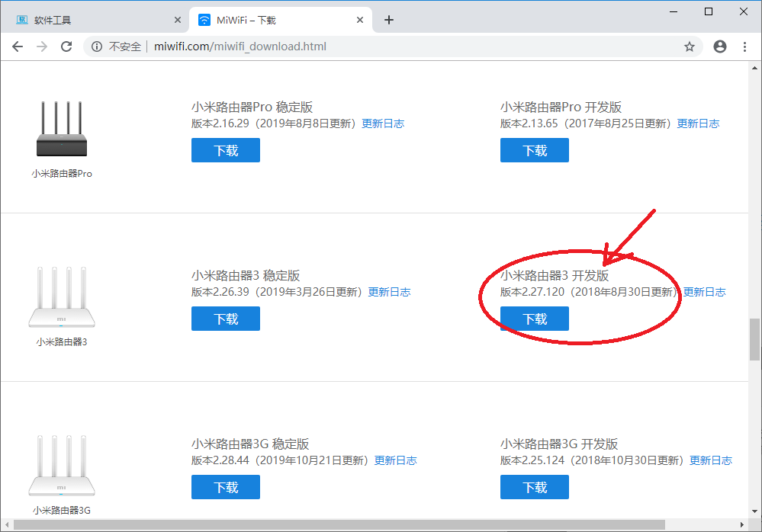The height and width of the screenshot is (532, 762).
Task: Click the horizontal scrollbar left arrow
Action: pyautogui.click(x=6, y=524)
